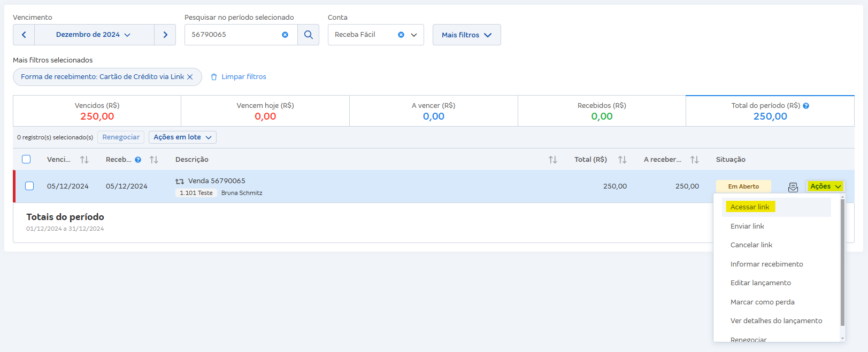Choose Acessar link from actions menu
The width and height of the screenshot is (868, 352).
750,207
